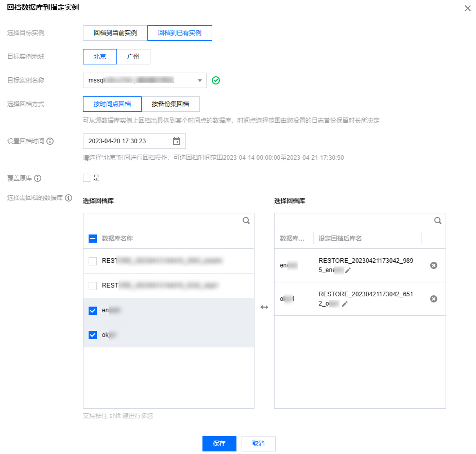Edit renamed database RESTORE_20230421173042_6512 pencil icon

point(345,304)
